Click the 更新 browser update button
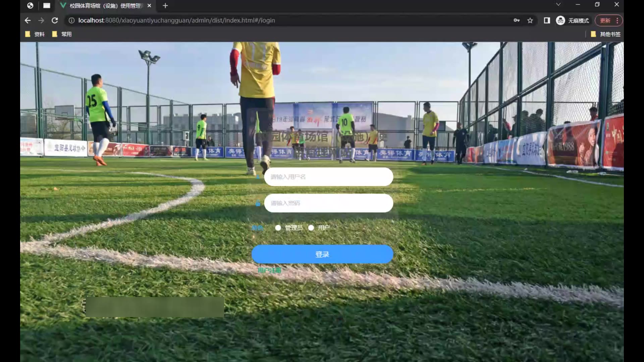 pyautogui.click(x=605, y=20)
